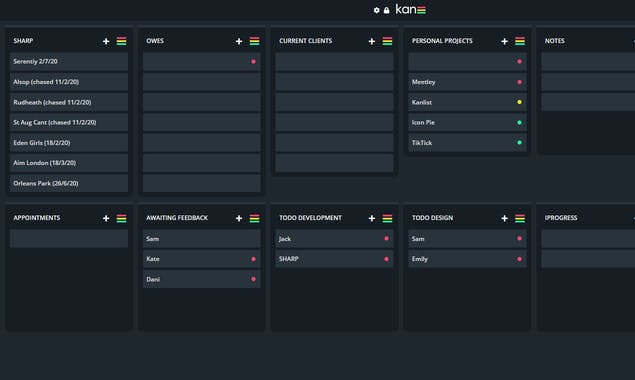
Task: Open the Serenity 2/7/20 card
Action: [69, 62]
